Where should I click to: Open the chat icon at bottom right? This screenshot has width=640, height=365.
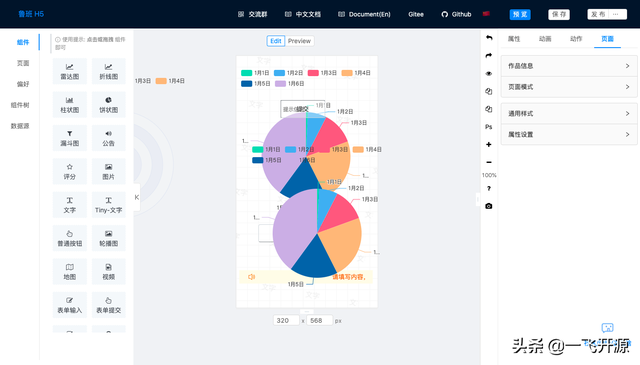[x=607, y=327]
